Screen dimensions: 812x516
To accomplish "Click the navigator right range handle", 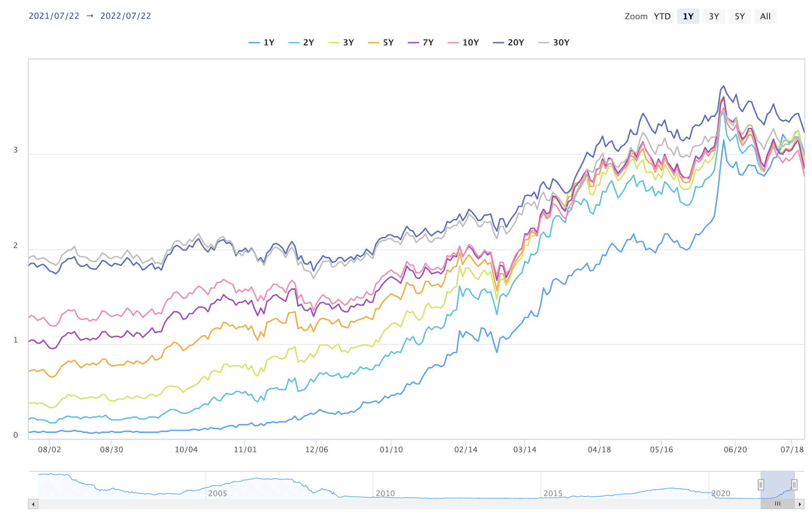I will coord(794,485).
